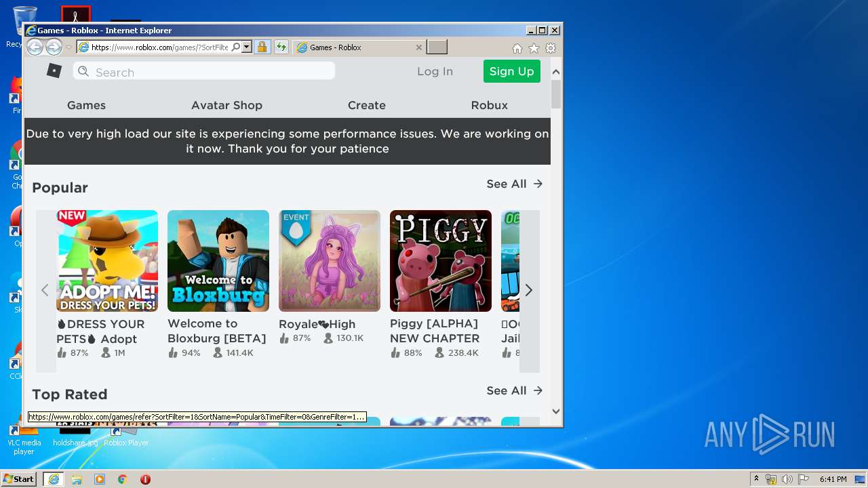Viewport: 868px width, 488px height.
Task: Click the performance issues banner text
Action: coord(288,141)
